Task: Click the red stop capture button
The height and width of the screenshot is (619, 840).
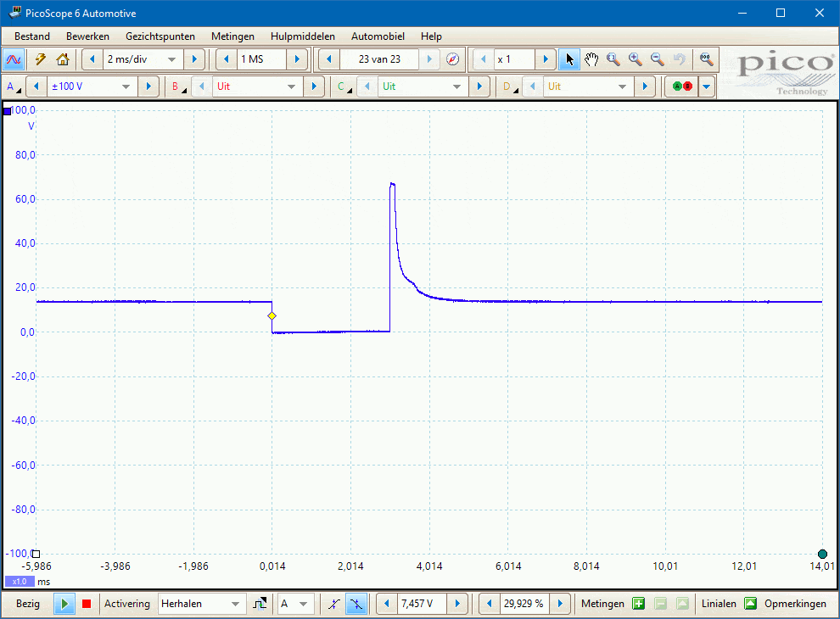Action: (x=87, y=604)
